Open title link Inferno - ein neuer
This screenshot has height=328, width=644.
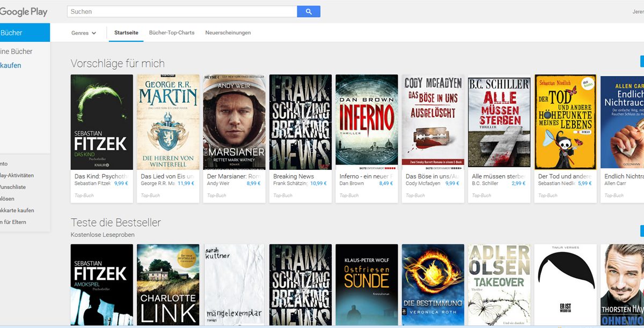click(x=366, y=176)
